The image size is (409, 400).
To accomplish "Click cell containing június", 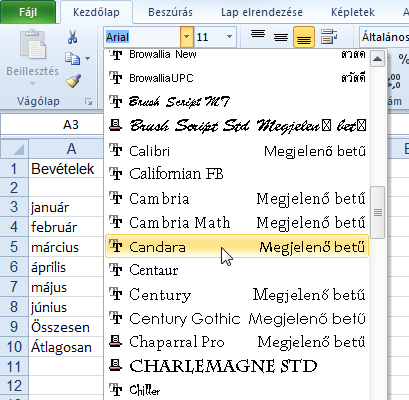I will [66, 307].
